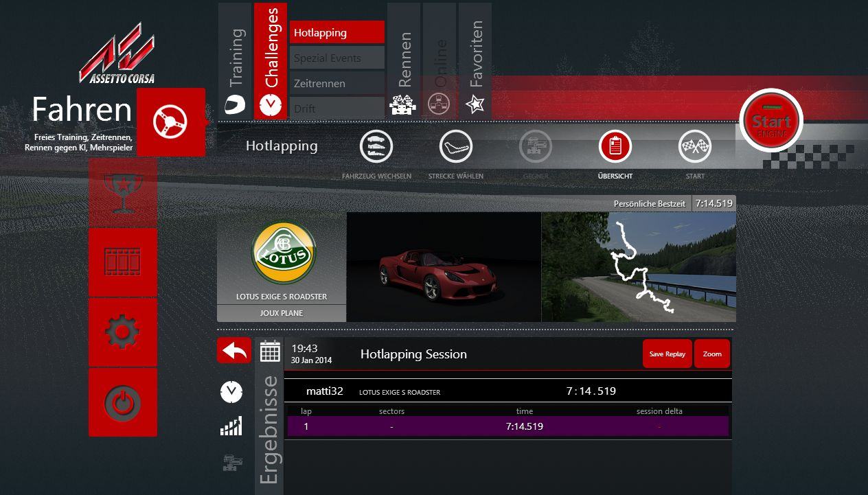The width and height of the screenshot is (868, 495).
Task: Open the Rennen tab
Action: pos(404,60)
